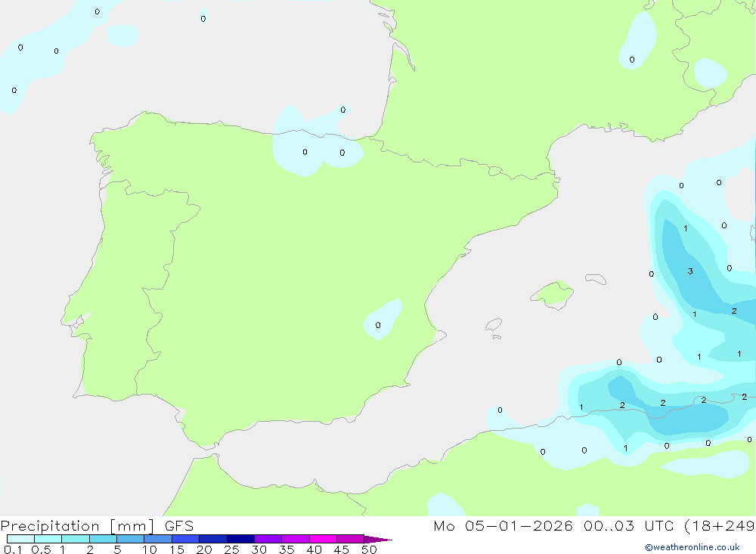Viewport: 756px width, 554px height.
Task: Click the 30–35 mm purple legend swatch
Action: coord(268,539)
